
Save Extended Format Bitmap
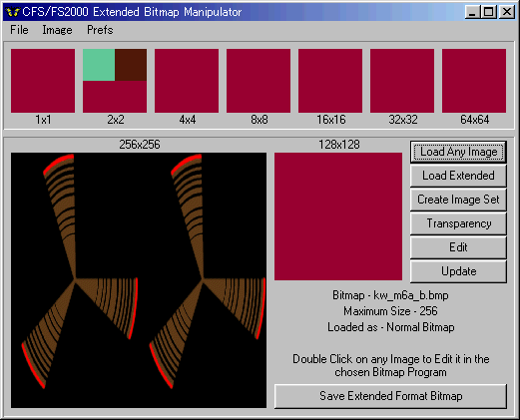pyautogui.click(x=390, y=396)
